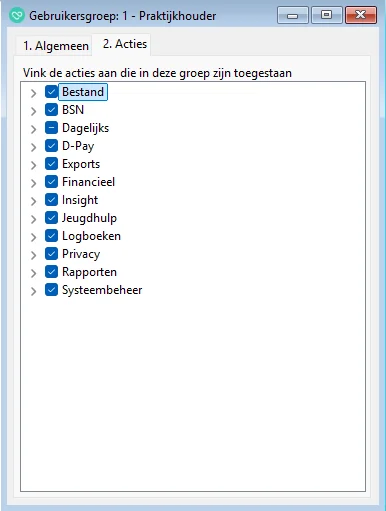Expand the Dagelijks tree node
The image size is (386, 511).
[x=33, y=129]
